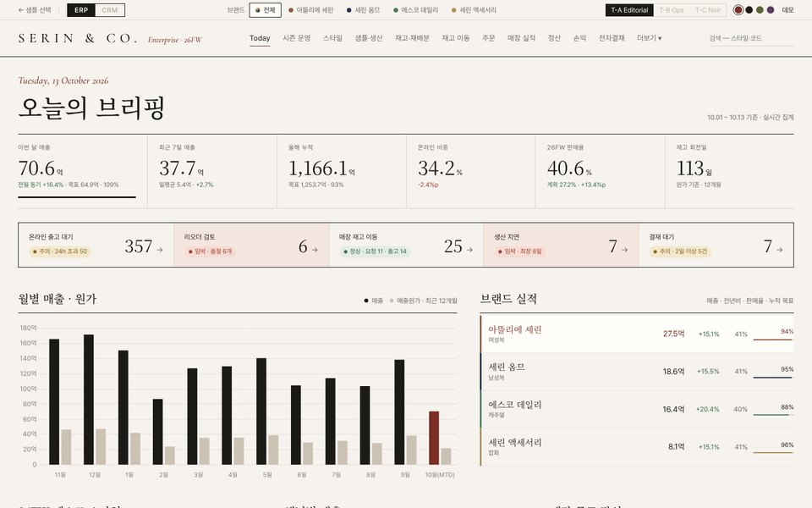This screenshot has height=508, width=812.
Task: Select T-A Editorial theme
Action: tap(629, 10)
